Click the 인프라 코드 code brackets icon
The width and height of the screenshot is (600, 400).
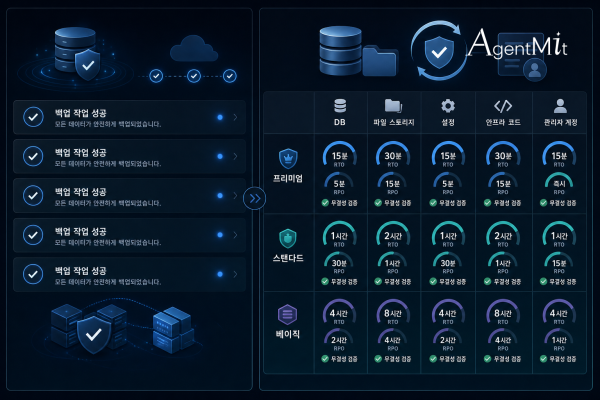point(503,106)
